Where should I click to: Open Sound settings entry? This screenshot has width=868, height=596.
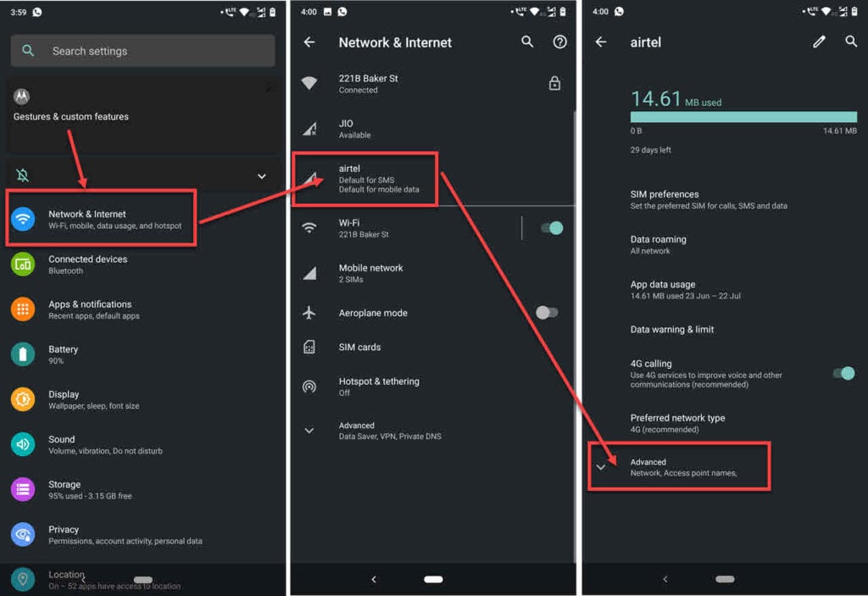coord(143,444)
